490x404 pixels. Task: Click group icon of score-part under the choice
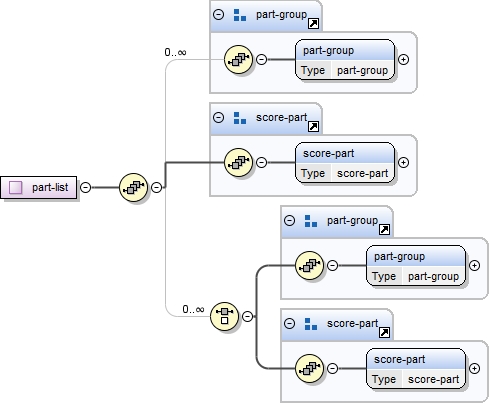[x=311, y=324]
